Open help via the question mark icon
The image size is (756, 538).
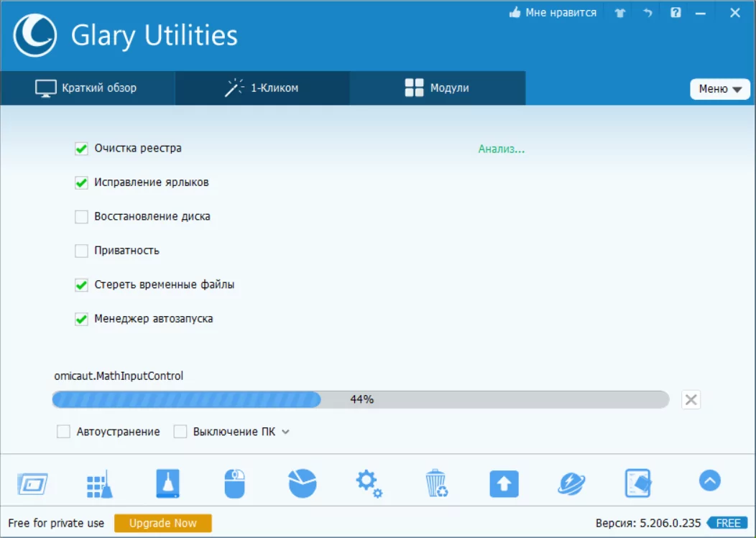pyautogui.click(x=676, y=12)
